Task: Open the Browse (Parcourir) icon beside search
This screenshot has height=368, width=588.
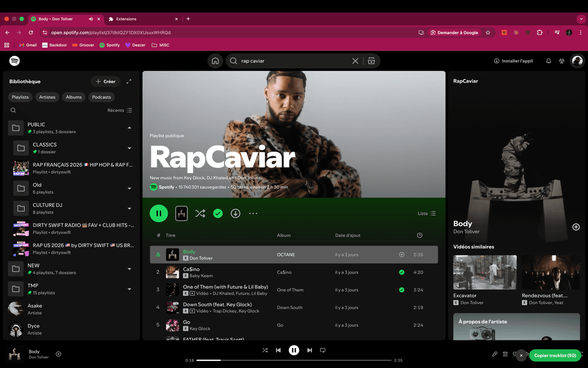Action: (x=371, y=61)
